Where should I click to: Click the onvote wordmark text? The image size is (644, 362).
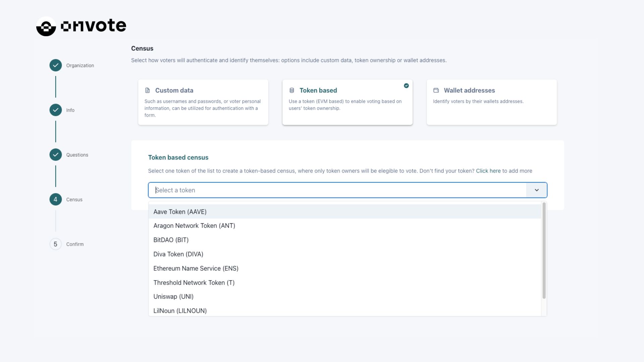[x=94, y=26]
